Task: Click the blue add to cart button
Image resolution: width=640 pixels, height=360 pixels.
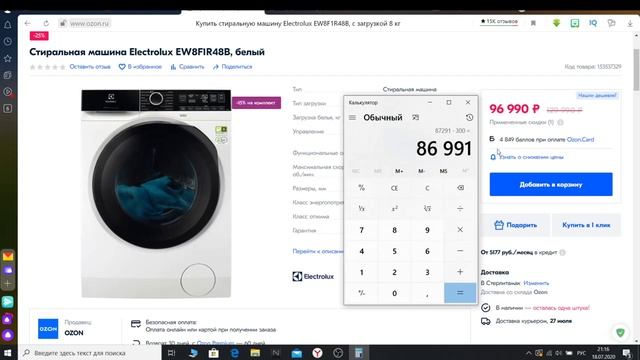Action: tap(551, 184)
